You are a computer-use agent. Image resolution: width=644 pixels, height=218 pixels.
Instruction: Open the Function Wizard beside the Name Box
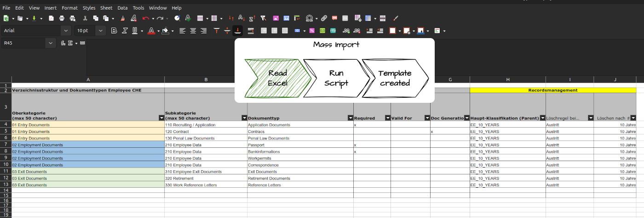[x=63, y=43]
